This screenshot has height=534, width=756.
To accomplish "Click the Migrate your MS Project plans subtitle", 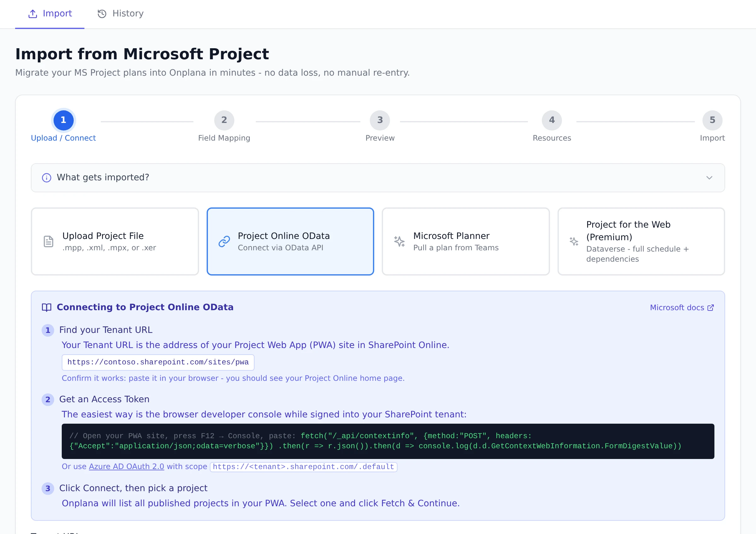I will [212, 73].
